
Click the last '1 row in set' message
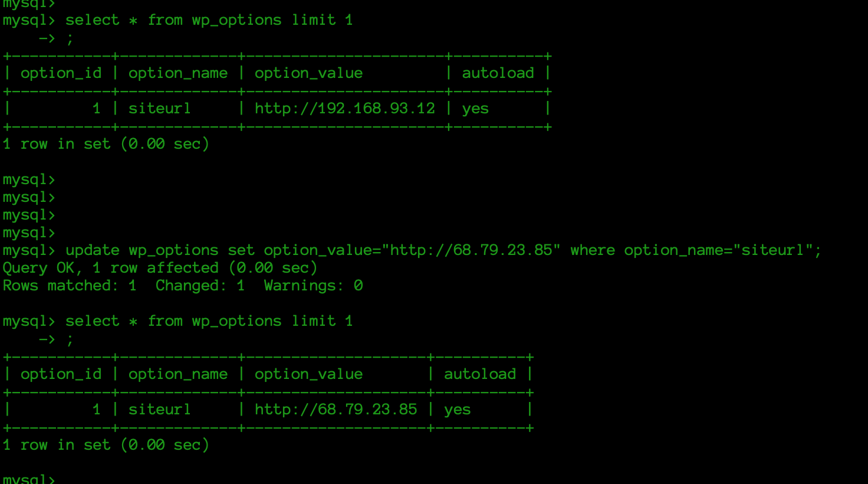pos(106,445)
